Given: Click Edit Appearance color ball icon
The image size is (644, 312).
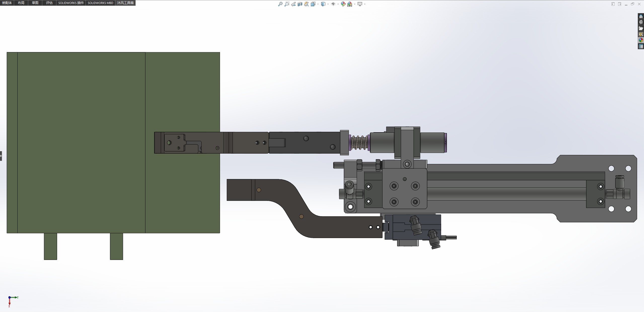Looking at the screenshot, I should pos(343,4).
